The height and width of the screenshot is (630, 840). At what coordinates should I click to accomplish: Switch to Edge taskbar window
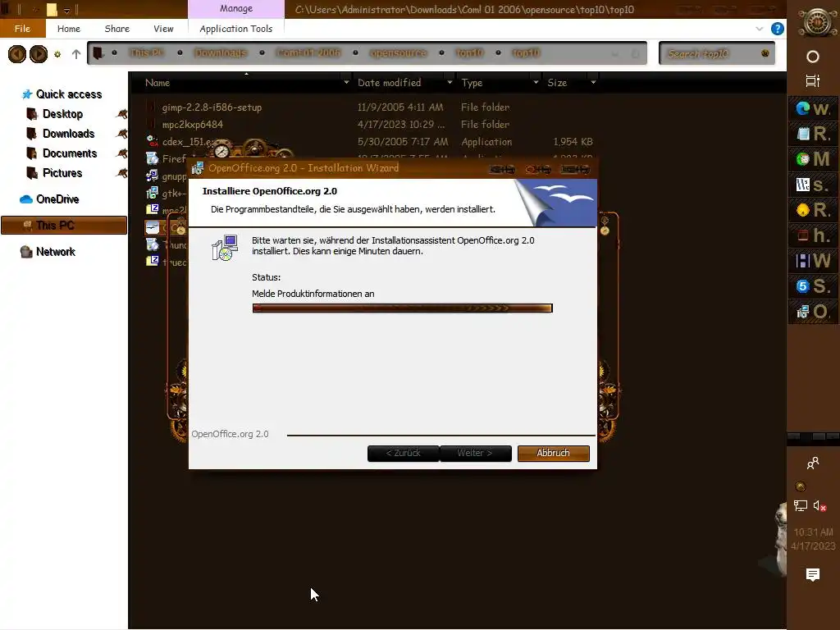813,108
